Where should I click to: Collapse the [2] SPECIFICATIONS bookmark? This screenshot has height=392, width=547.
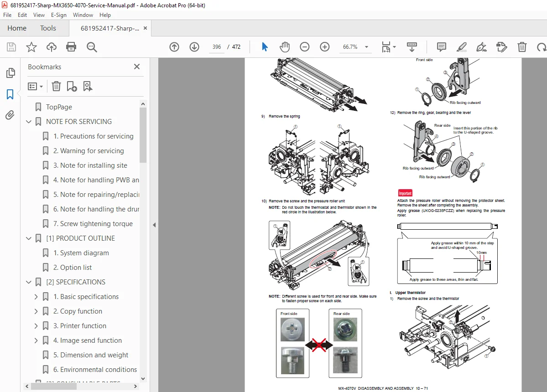point(29,282)
